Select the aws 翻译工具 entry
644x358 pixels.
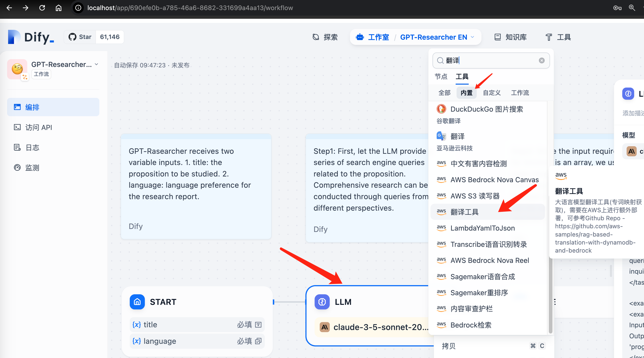pyautogui.click(x=464, y=212)
